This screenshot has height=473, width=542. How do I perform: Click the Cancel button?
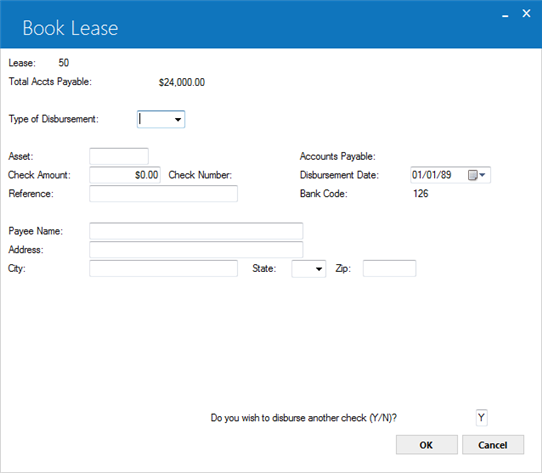click(x=493, y=445)
